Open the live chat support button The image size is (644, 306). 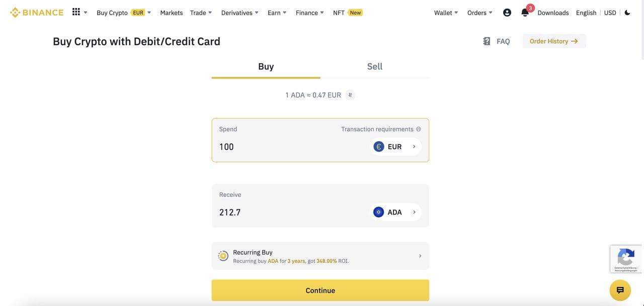coord(620,290)
